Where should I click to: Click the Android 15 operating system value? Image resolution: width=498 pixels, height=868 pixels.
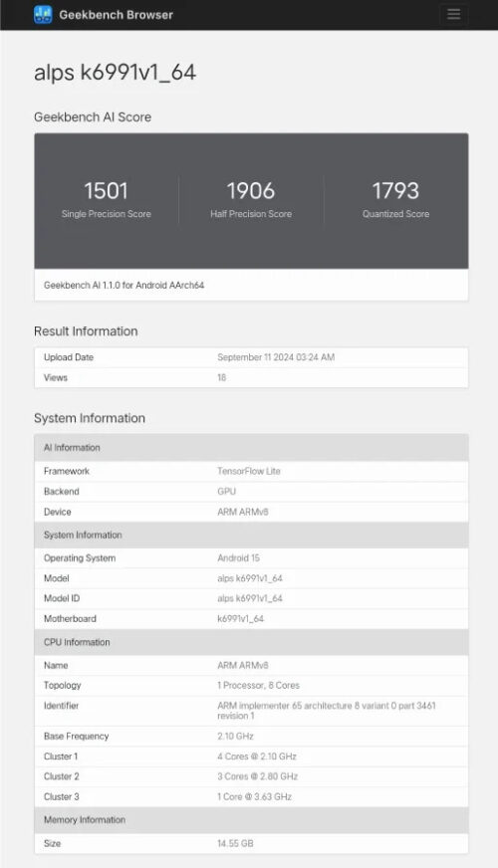pos(238,558)
